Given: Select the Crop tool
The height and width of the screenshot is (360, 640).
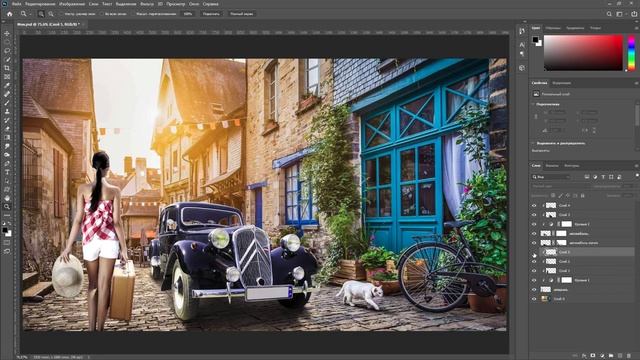Looking at the screenshot, I should pyautogui.click(x=7, y=68).
